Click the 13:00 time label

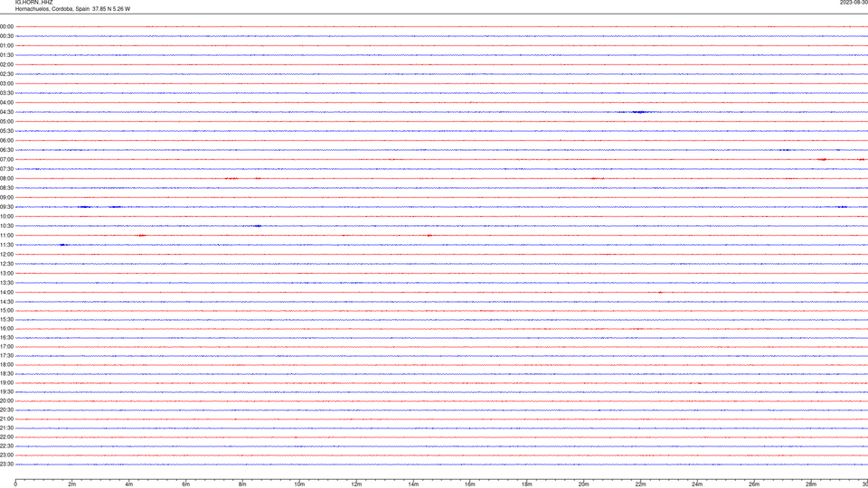click(x=6, y=273)
